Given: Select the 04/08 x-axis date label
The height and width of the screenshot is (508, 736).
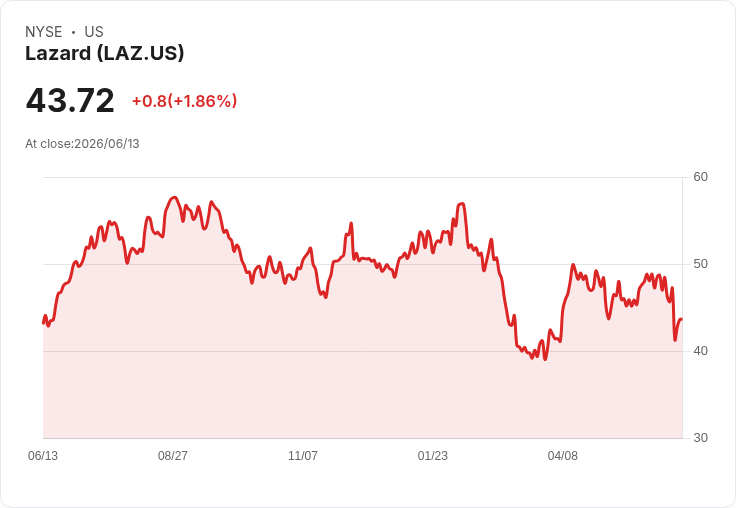Looking at the screenshot, I should tap(562, 455).
